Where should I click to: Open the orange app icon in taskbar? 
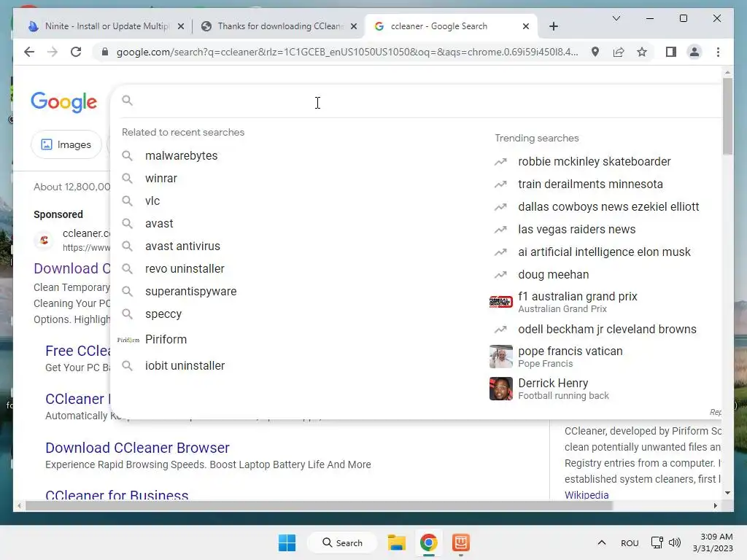pyautogui.click(x=461, y=542)
